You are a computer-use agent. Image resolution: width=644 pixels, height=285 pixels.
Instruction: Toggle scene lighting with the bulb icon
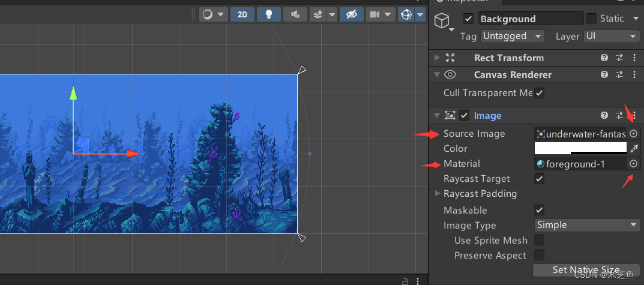tap(269, 14)
